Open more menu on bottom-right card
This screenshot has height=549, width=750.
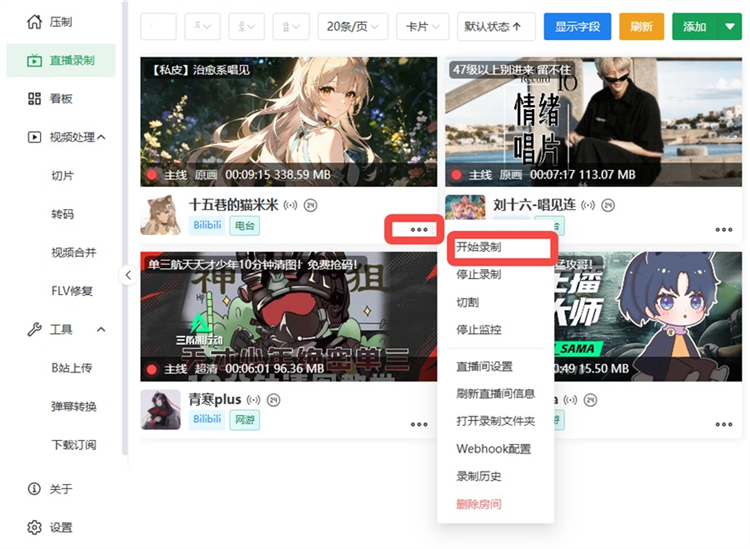tap(724, 424)
